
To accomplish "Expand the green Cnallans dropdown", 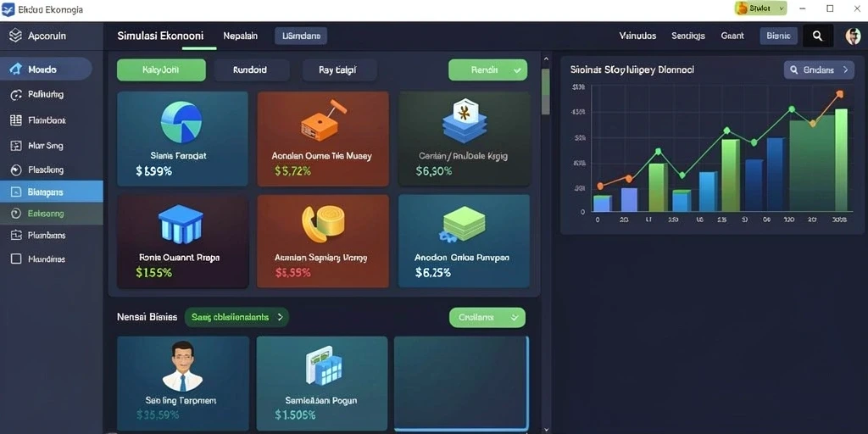I will 487,318.
